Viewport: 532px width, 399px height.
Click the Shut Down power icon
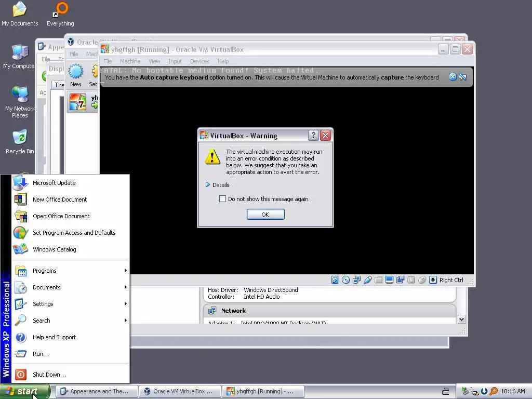click(21, 375)
